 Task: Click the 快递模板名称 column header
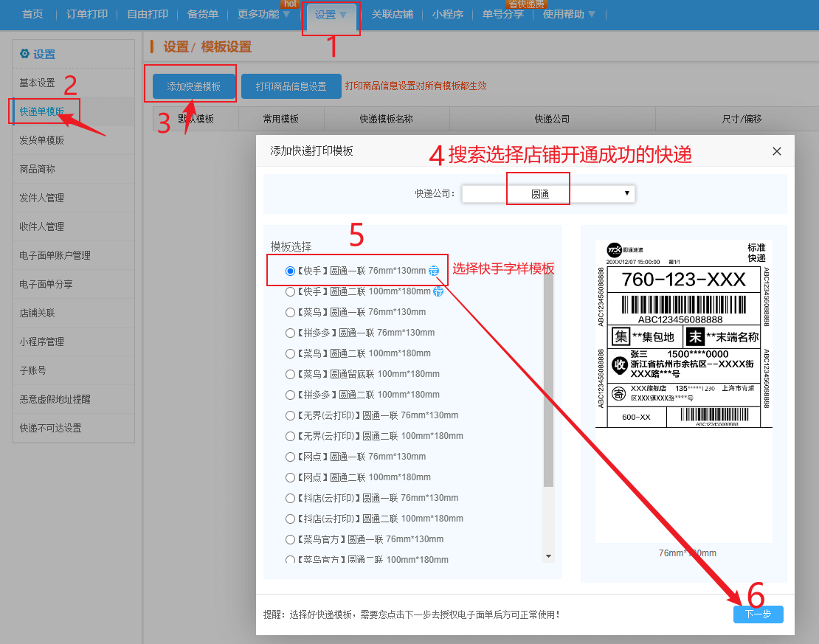coord(386,119)
